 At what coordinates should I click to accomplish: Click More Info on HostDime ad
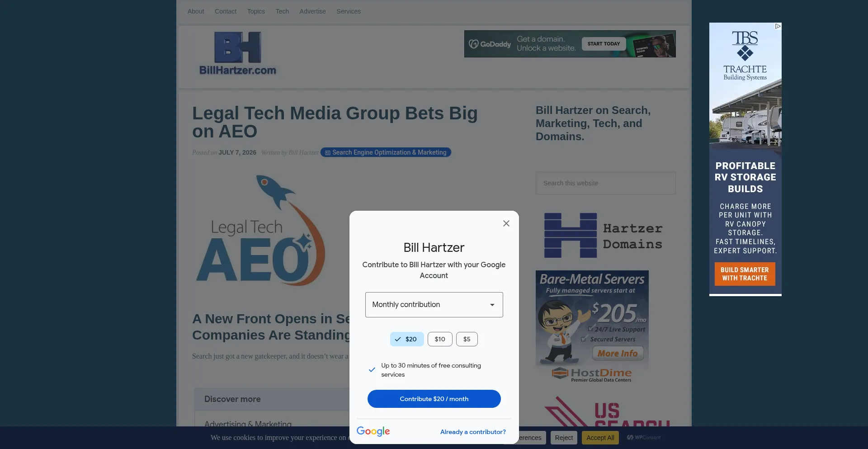click(618, 354)
